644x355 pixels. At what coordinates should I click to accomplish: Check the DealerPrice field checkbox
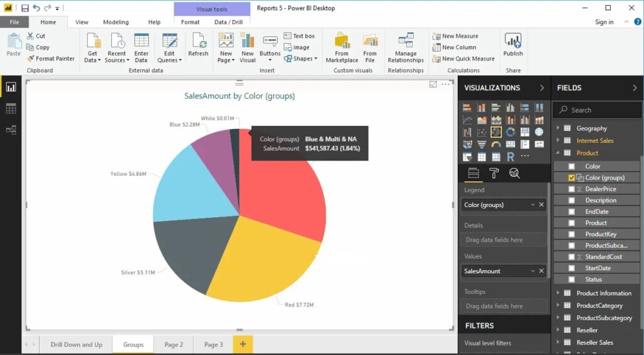coord(571,189)
